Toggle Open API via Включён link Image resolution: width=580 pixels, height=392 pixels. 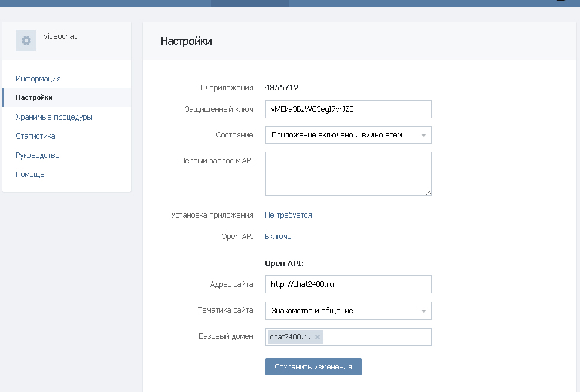pyautogui.click(x=280, y=237)
